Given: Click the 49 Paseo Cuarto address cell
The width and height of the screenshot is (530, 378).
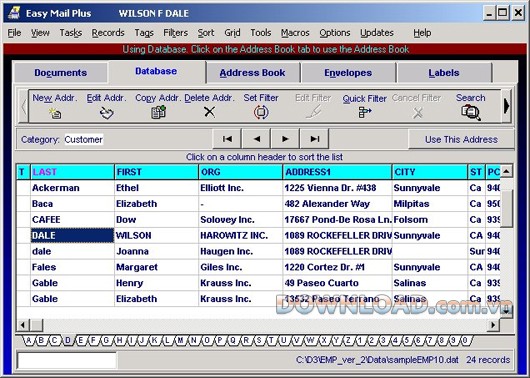Looking at the screenshot, I should point(337,283).
